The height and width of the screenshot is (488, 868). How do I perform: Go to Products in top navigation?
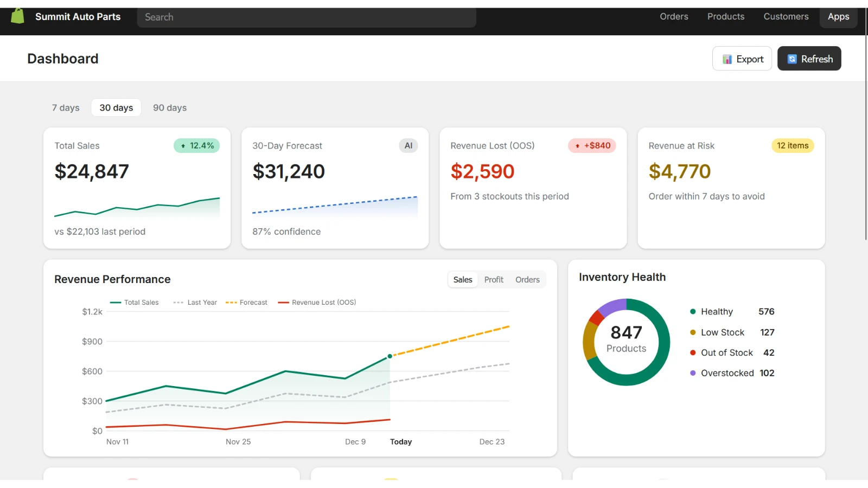coord(725,17)
